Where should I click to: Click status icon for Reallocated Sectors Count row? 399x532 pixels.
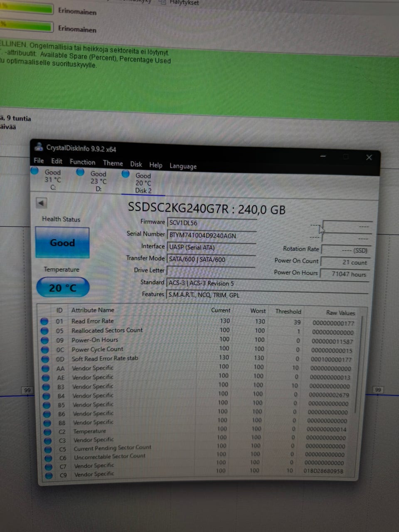coord(44,331)
